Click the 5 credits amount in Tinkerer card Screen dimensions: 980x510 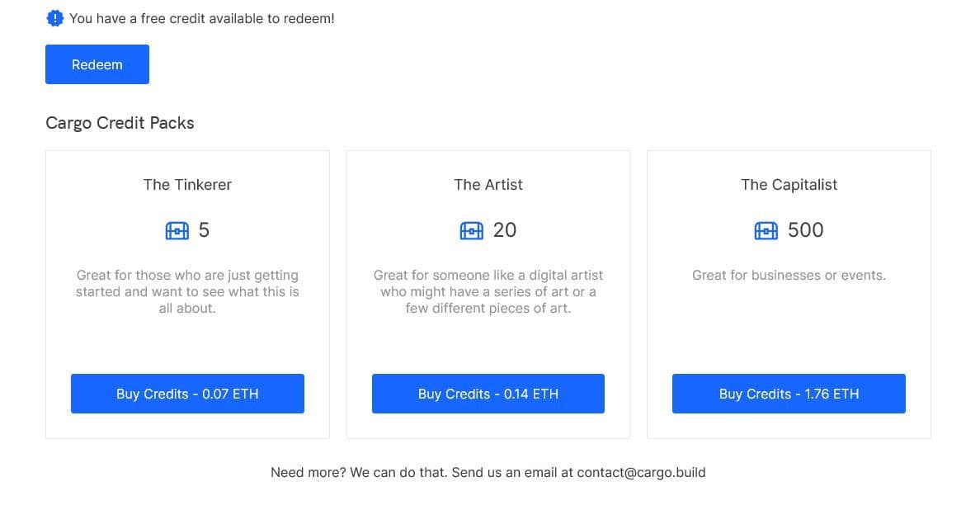pos(204,230)
